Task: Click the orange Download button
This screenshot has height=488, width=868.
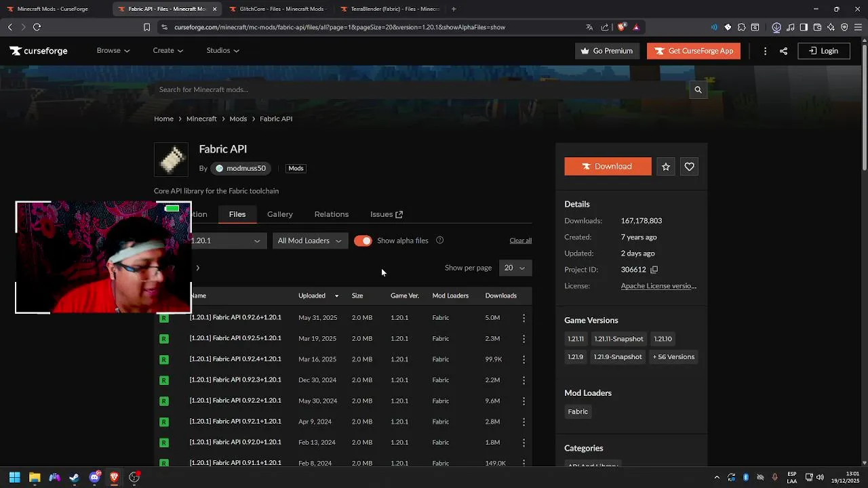Action: [608, 167]
